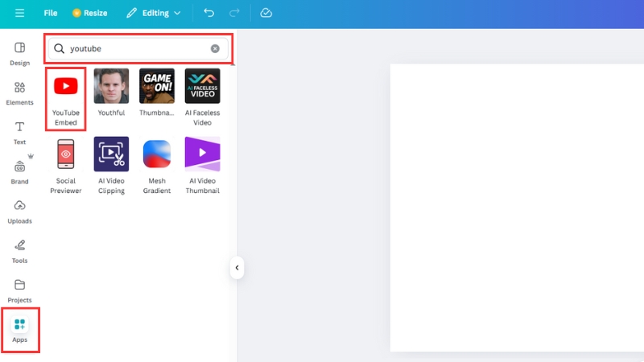Open the hamburger main menu
Screen dimensions: 644x362
[x=19, y=14]
